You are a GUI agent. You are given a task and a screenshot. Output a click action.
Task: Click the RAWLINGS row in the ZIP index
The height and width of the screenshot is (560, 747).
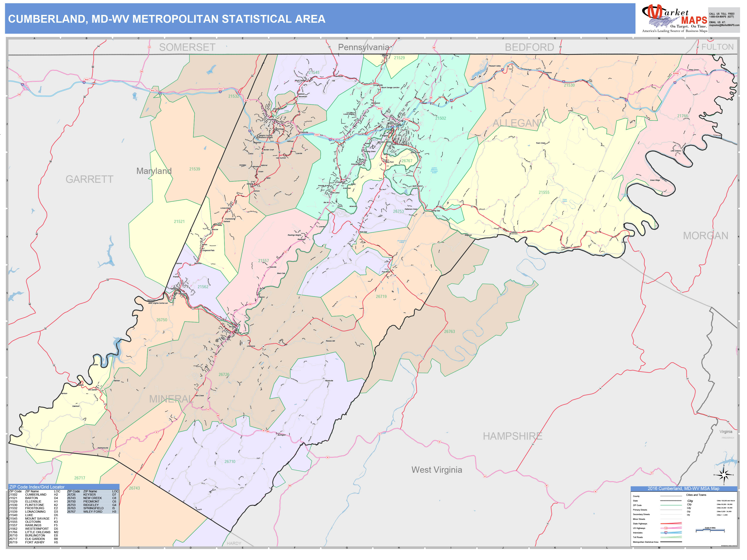click(x=34, y=525)
